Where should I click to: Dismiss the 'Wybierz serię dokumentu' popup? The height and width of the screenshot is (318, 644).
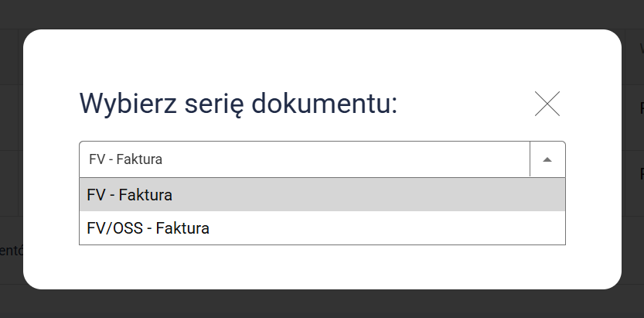[547, 104]
